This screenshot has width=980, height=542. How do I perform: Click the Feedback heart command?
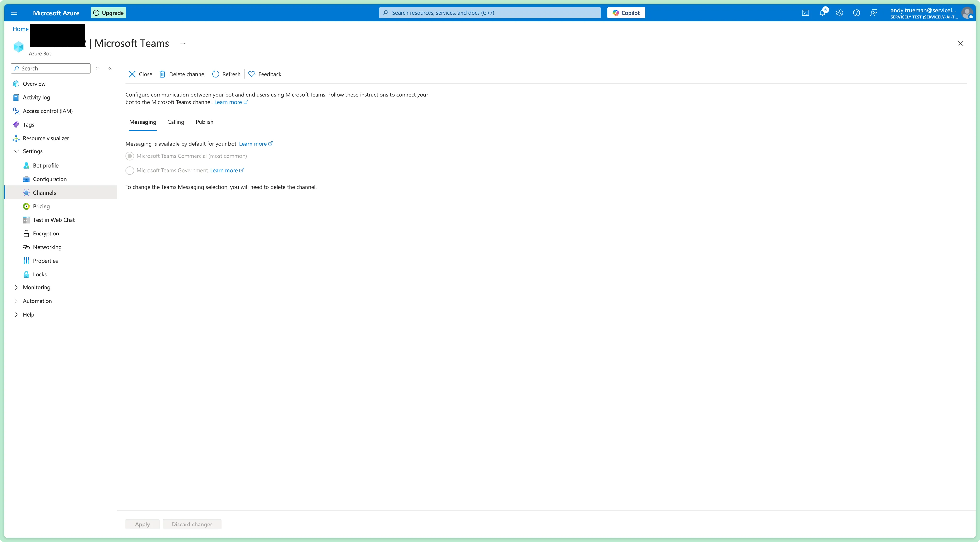point(265,74)
